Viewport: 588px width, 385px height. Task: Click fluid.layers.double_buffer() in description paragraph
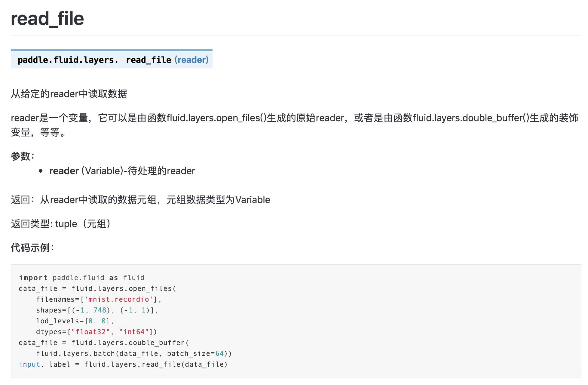[x=471, y=118]
